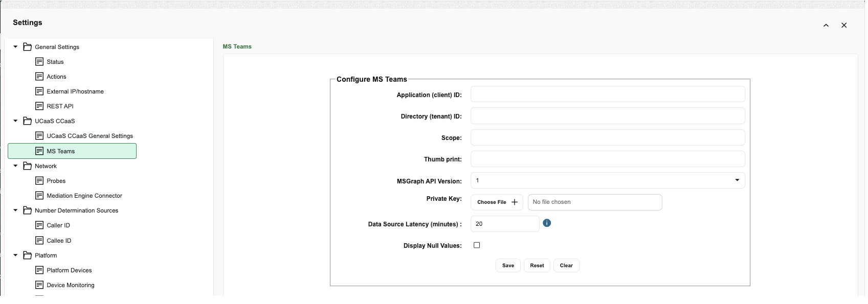Click the Reset button
The image size is (868, 304).
pyautogui.click(x=537, y=265)
